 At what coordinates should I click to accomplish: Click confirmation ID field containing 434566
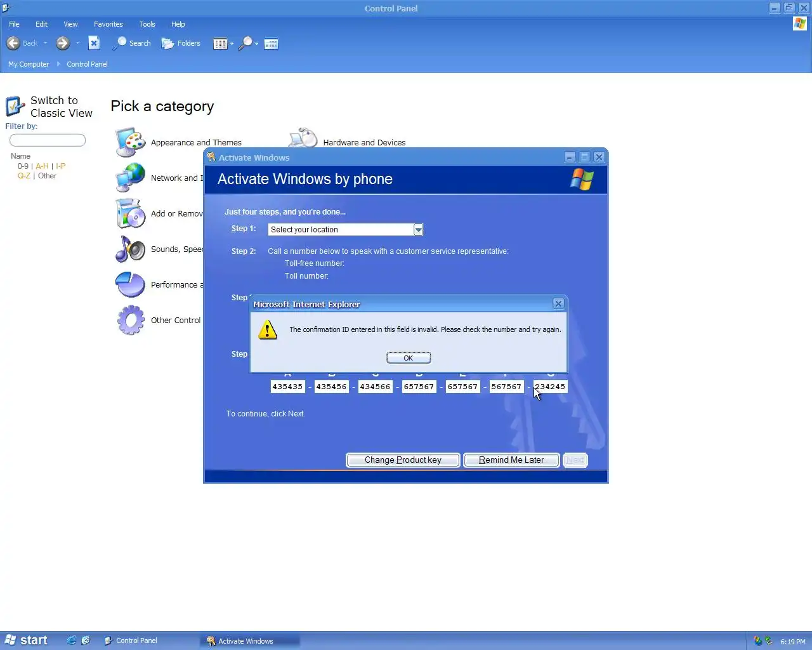click(376, 387)
